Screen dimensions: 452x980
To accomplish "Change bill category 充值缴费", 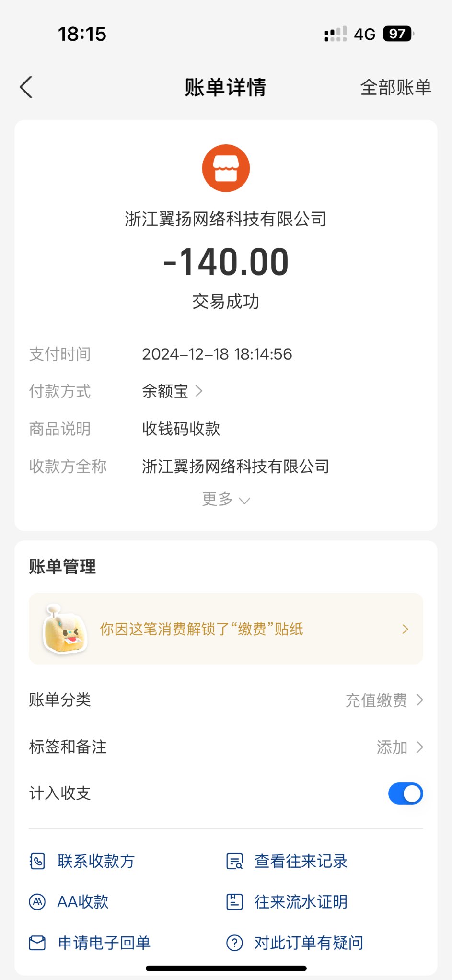I will (x=384, y=700).
